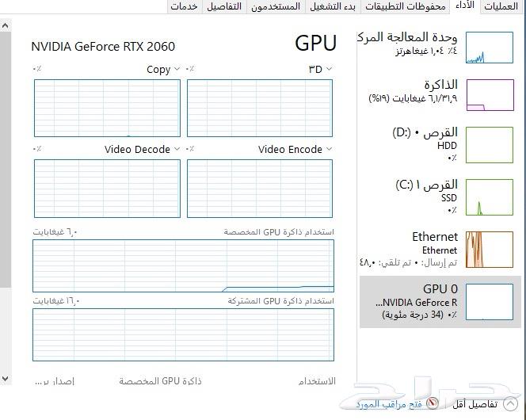
Task: Click the NVIDIA GeForce RTX 2060 title
Action: coord(103,46)
